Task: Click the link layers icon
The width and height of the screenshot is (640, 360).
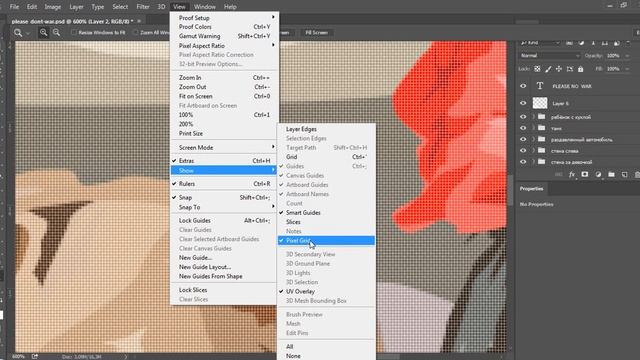Action: point(559,174)
